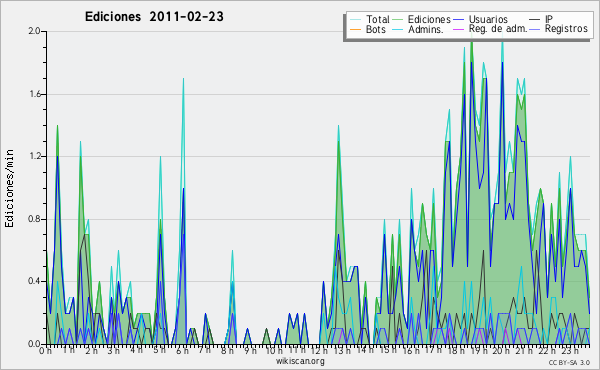
Task: Click the y-axis value 1.2
Action: tap(35, 156)
